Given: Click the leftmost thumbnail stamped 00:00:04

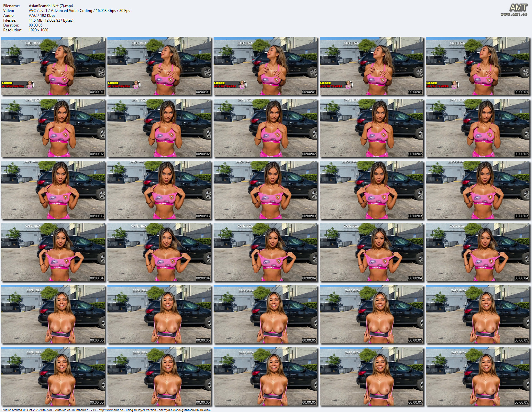Looking at the screenshot, I should coord(53,252).
